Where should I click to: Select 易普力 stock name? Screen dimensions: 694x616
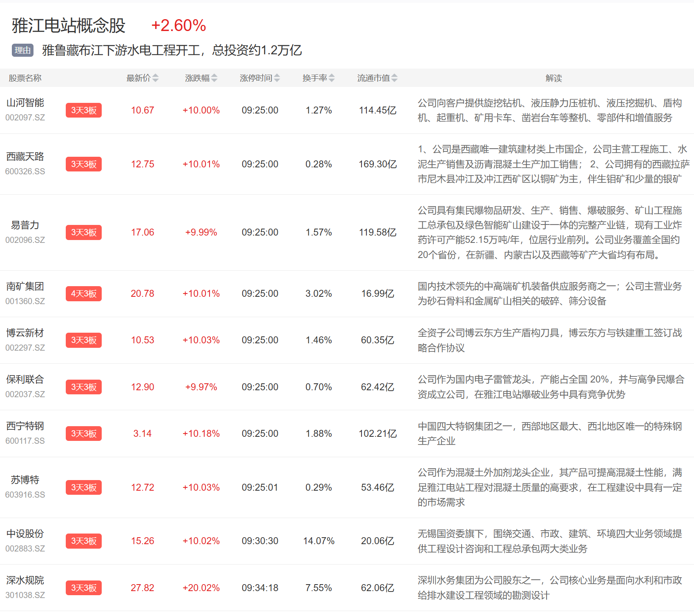click(x=25, y=225)
